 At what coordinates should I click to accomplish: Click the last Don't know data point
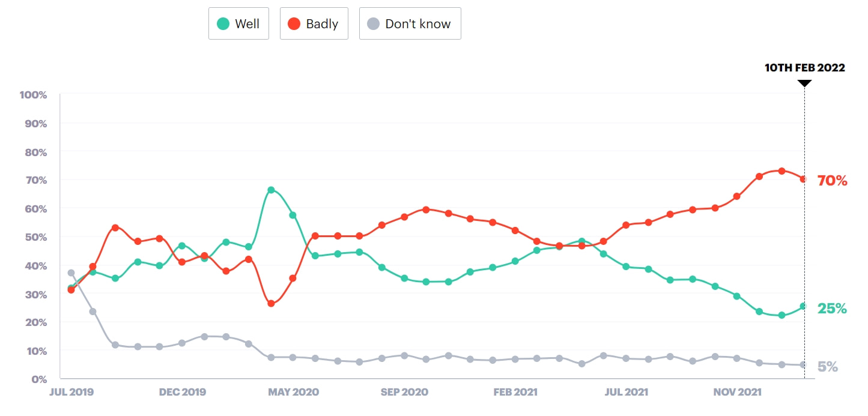pyautogui.click(x=804, y=365)
